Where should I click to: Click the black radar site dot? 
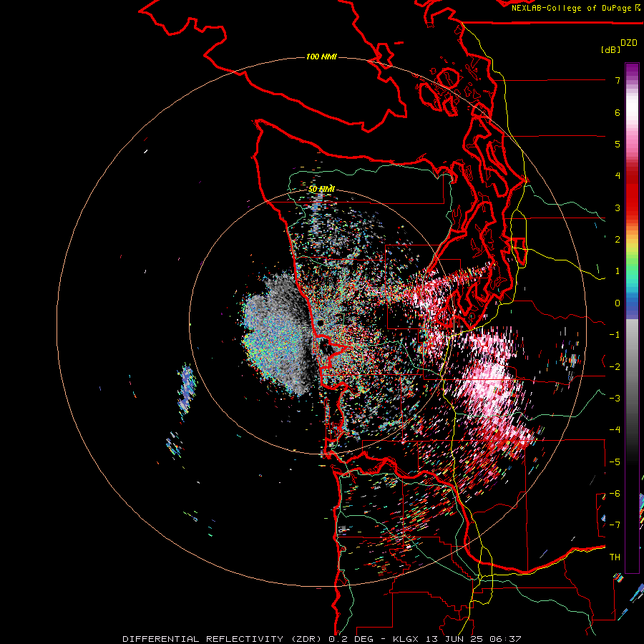tap(321, 323)
